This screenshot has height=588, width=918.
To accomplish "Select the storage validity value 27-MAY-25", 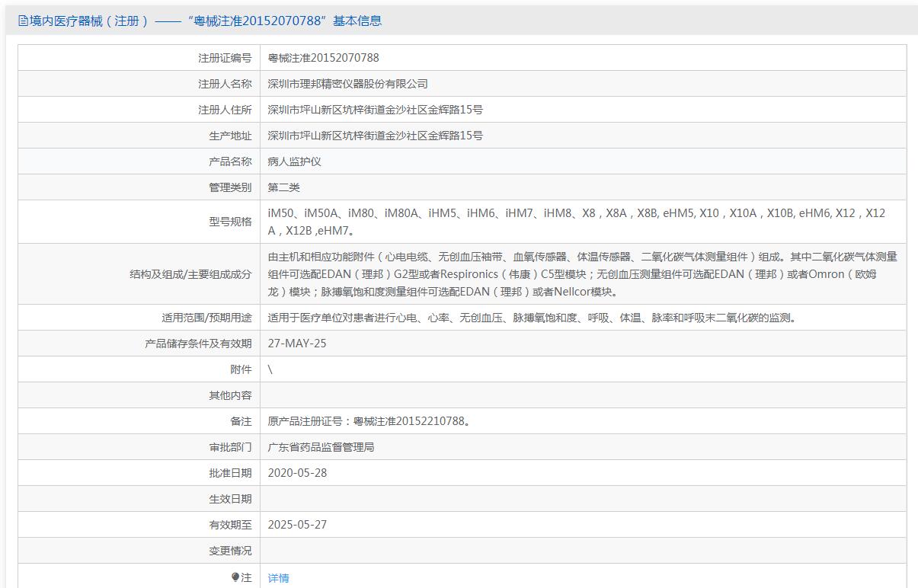I will click(297, 344).
